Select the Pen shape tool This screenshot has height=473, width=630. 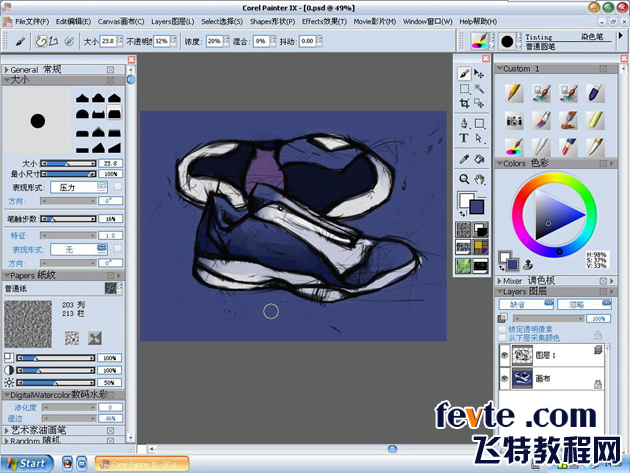point(464,123)
